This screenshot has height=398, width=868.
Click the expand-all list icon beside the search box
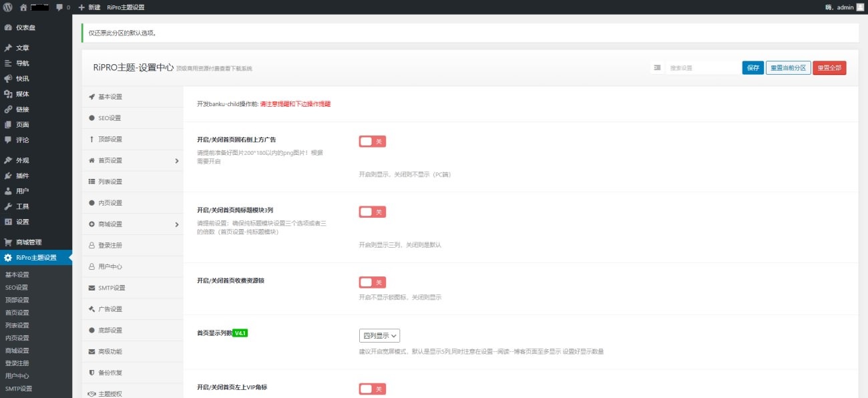658,67
